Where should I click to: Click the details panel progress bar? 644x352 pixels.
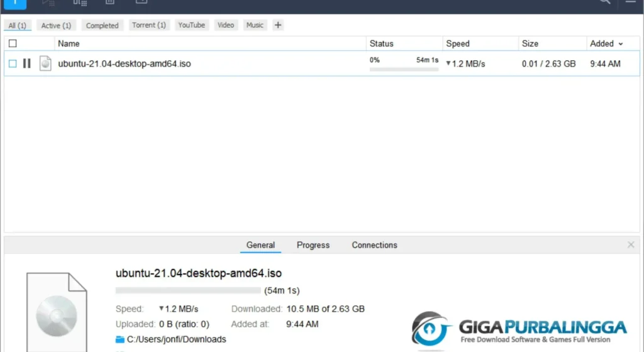188,290
